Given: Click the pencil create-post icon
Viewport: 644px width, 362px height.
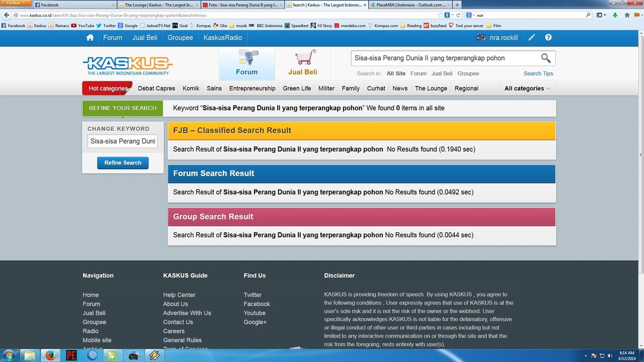Looking at the screenshot, I should (x=531, y=38).
